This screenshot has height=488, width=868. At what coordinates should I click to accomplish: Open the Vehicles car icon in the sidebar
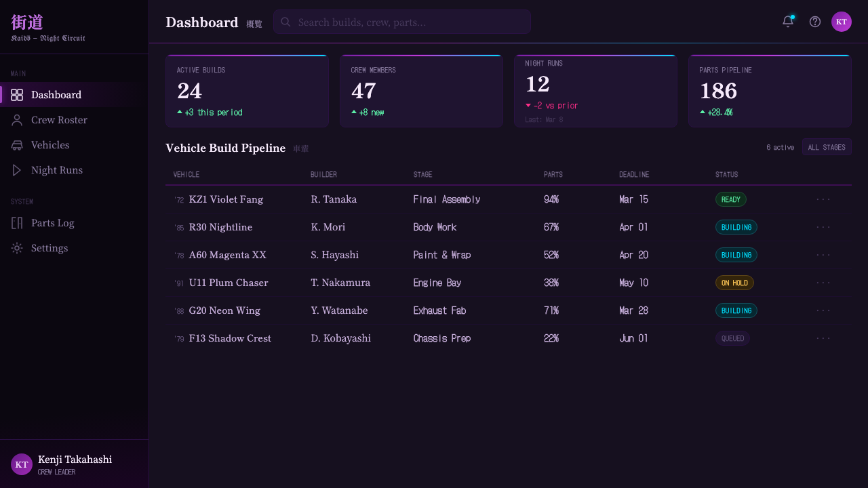click(17, 145)
